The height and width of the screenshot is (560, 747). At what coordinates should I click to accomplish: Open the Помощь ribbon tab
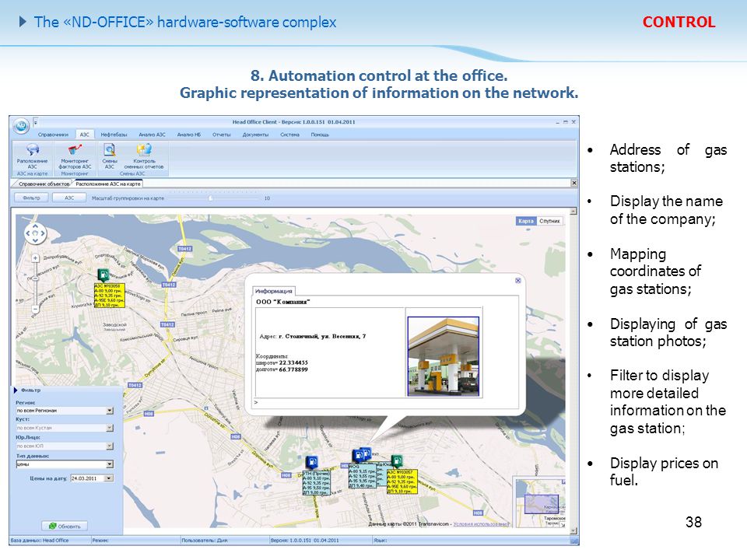[320, 135]
